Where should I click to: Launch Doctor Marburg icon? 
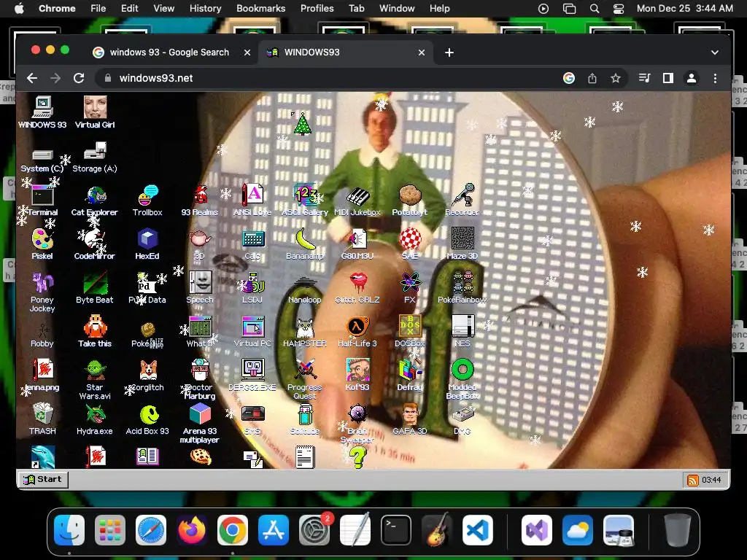(x=200, y=379)
